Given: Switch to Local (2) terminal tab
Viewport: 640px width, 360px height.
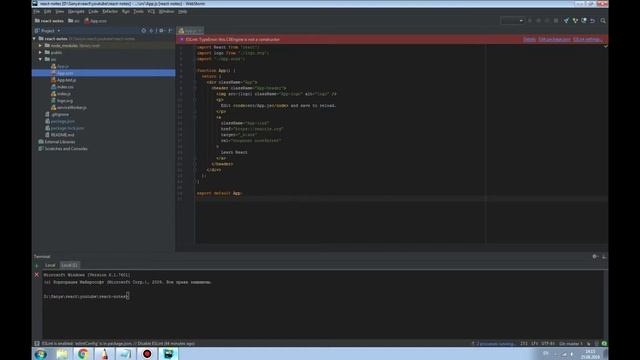Looking at the screenshot, I should (69, 265).
